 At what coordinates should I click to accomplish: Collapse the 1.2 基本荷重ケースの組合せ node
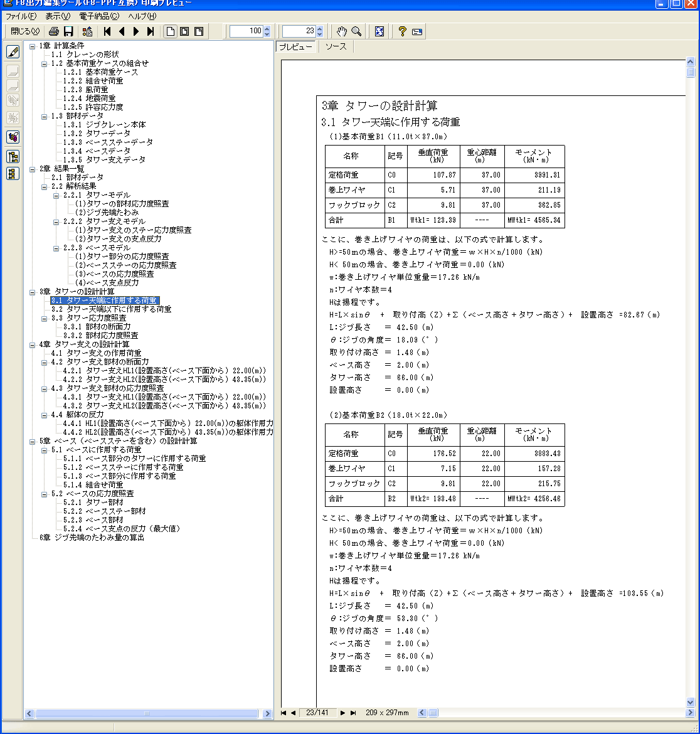pyautogui.click(x=45, y=63)
